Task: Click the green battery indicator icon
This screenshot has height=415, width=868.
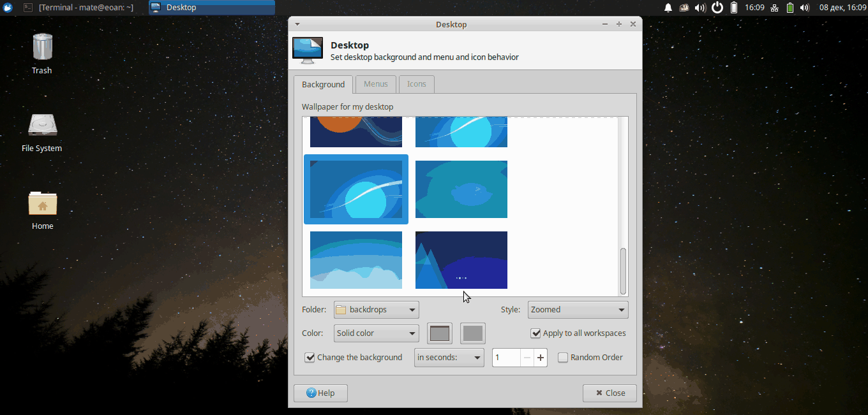Action: point(790,8)
